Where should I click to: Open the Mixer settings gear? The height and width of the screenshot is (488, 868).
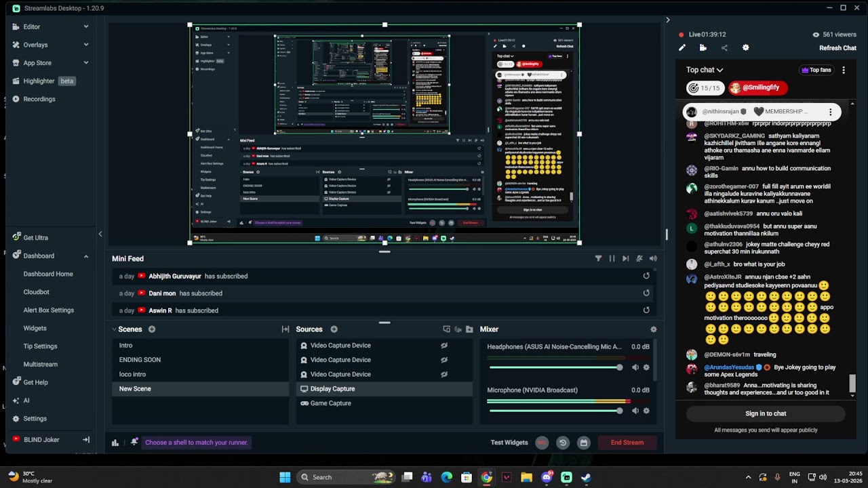pyautogui.click(x=653, y=329)
